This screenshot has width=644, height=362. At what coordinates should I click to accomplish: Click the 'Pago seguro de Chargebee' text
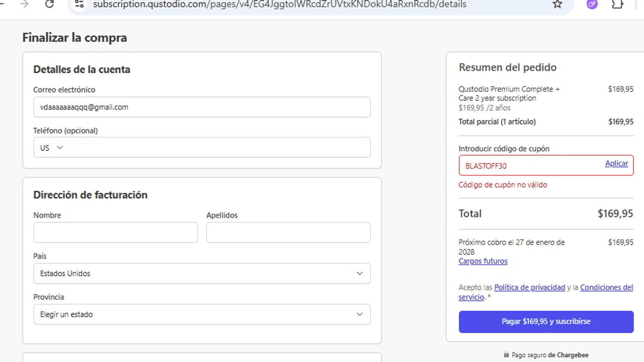tap(550, 355)
